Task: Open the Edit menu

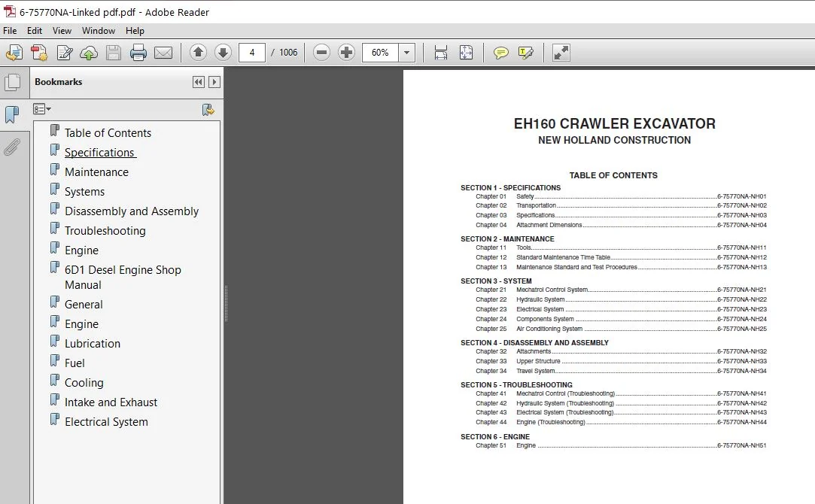Action: point(35,31)
